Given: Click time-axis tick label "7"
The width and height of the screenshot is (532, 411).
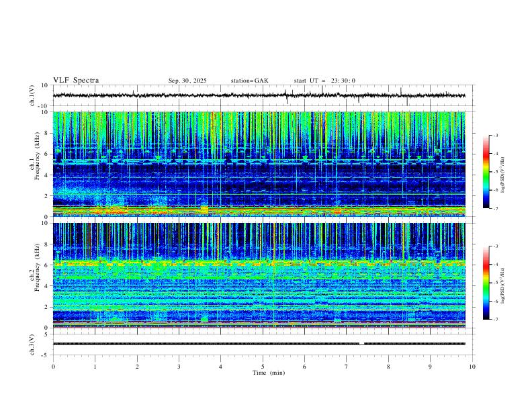Looking at the screenshot, I should [347, 367].
